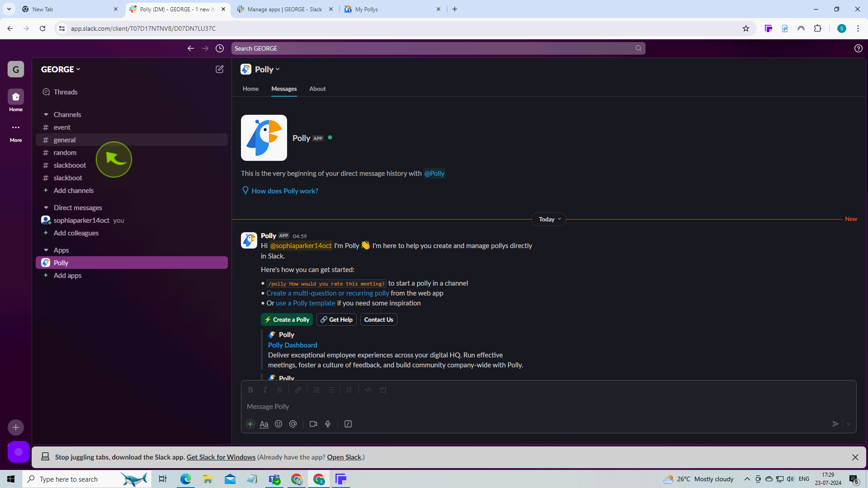Collapse the Apps section
The width and height of the screenshot is (868, 488).
46,250
